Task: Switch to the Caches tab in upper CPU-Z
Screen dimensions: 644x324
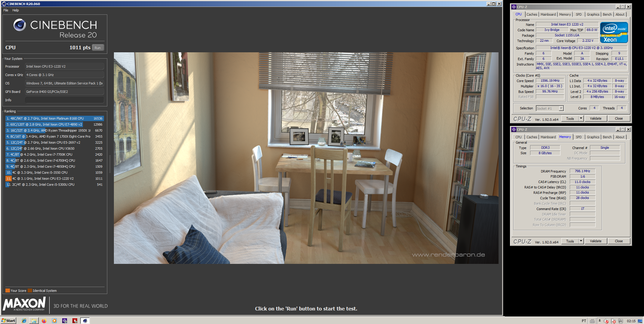Action: click(x=532, y=14)
